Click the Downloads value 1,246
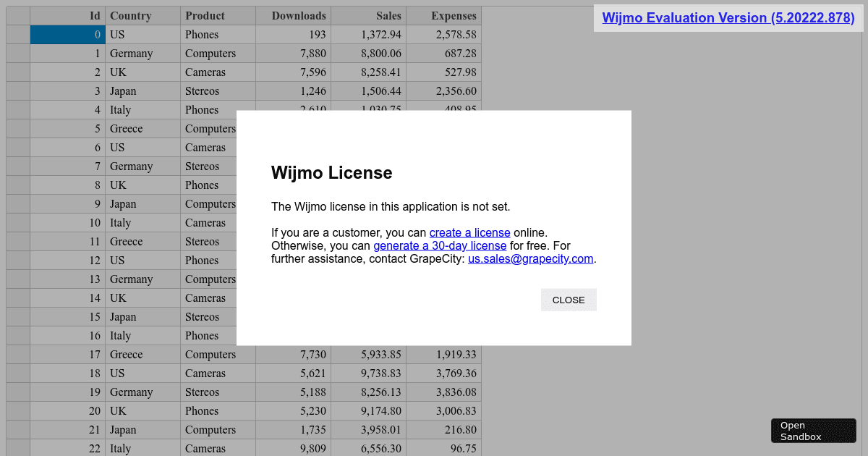 click(294, 91)
